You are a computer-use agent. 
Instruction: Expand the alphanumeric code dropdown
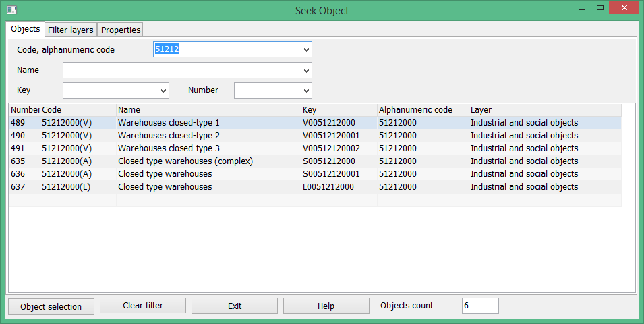pos(306,50)
